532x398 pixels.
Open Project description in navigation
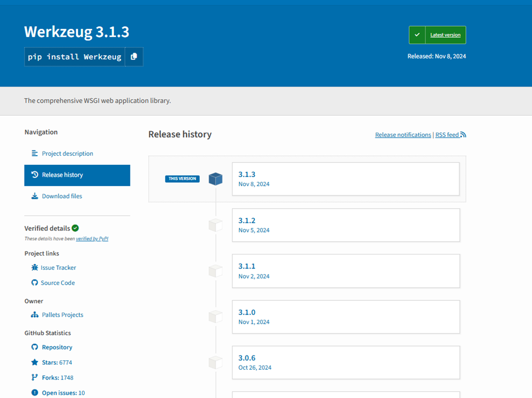click(68, 153)
